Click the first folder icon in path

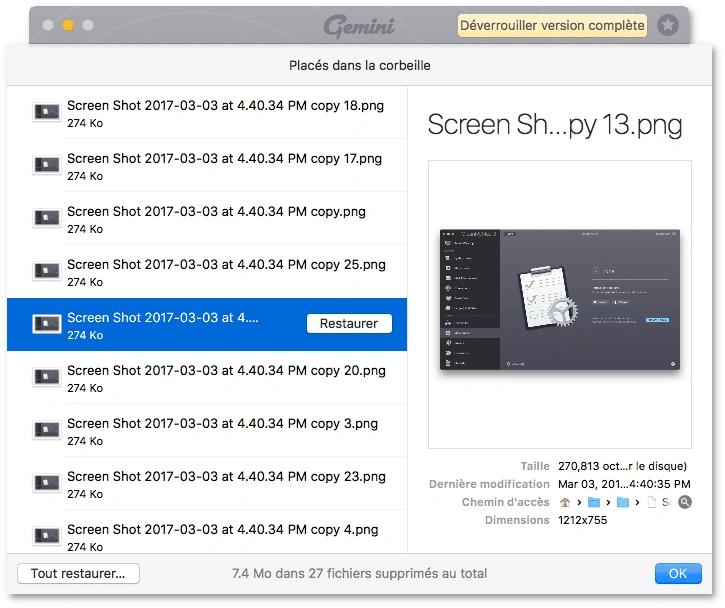click(x=594, y=502)
